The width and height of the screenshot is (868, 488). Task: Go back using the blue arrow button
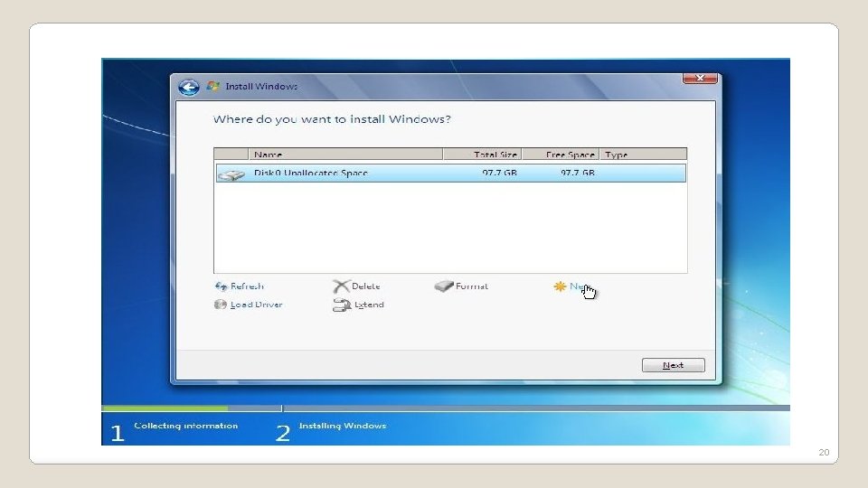tap(189, 88)
